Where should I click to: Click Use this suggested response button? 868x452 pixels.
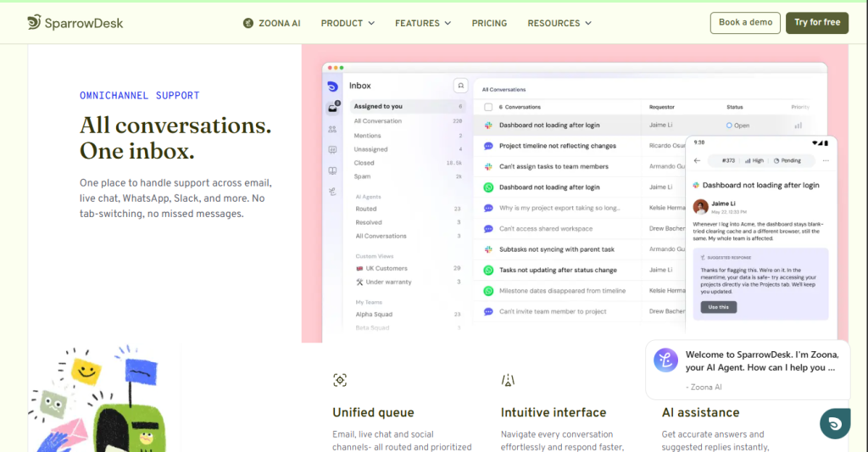pyautogui.click(x=719, y=307)
